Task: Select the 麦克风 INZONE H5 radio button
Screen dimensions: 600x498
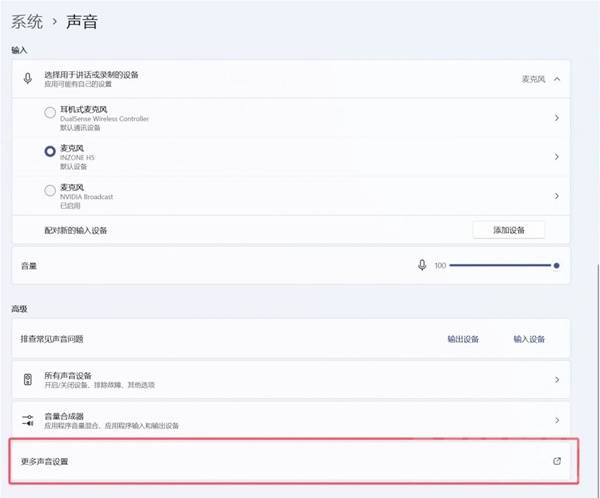Action: [50, 152]
